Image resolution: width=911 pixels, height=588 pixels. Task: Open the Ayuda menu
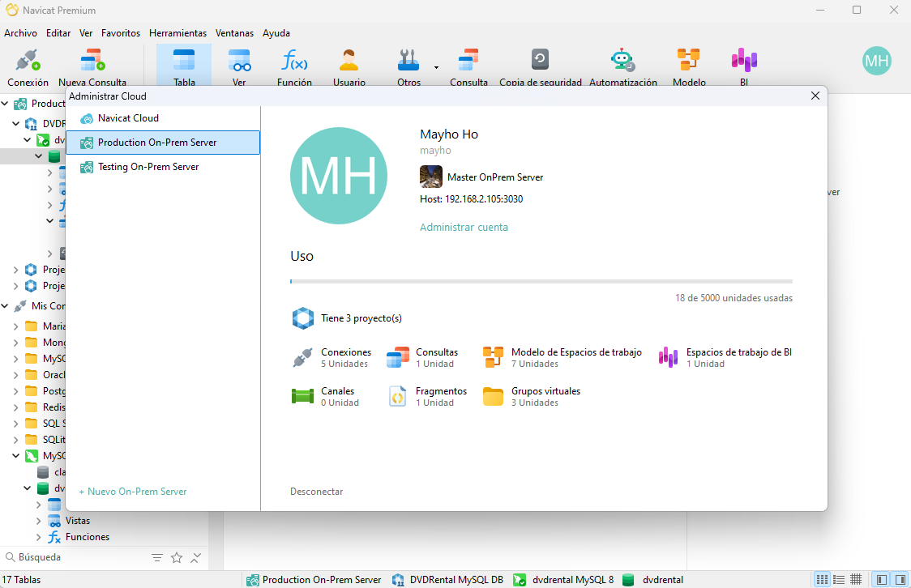point(276,33)
